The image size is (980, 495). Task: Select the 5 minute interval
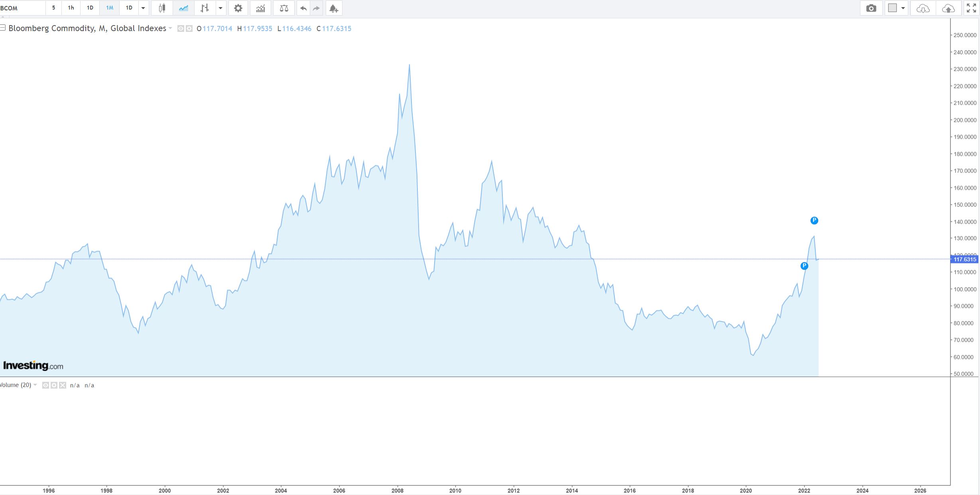[53, 8]
